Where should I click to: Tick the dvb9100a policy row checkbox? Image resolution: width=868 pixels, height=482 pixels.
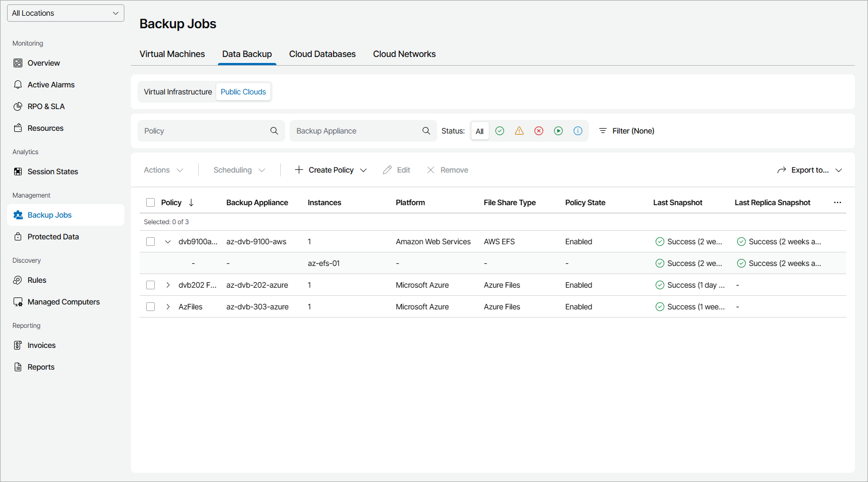(150, 242)
